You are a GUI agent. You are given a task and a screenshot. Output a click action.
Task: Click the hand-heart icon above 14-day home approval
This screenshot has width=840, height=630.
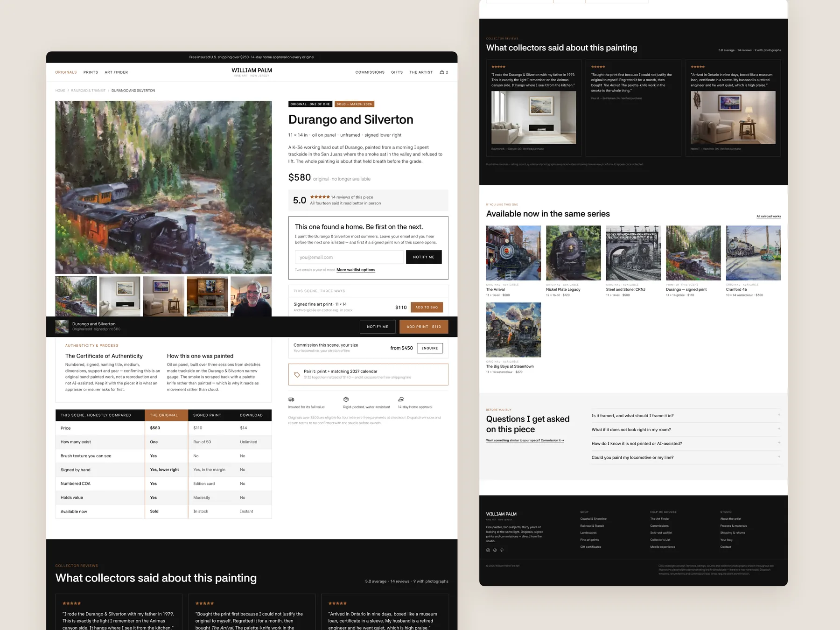401,399
